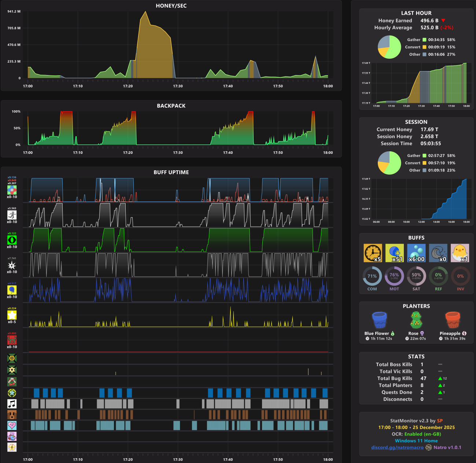Select the Blue Flower planter pot icon
476x463 pixels.
point(379,320)
